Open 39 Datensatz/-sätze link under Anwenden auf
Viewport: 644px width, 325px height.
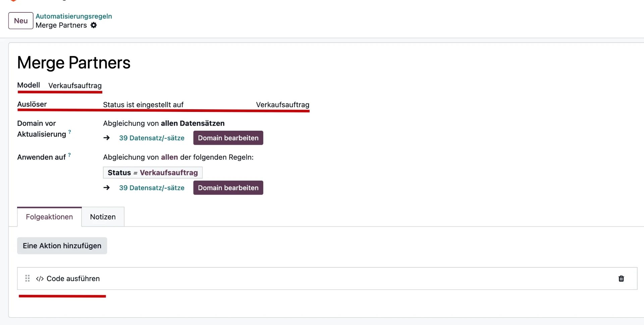[x=152, y=188]
